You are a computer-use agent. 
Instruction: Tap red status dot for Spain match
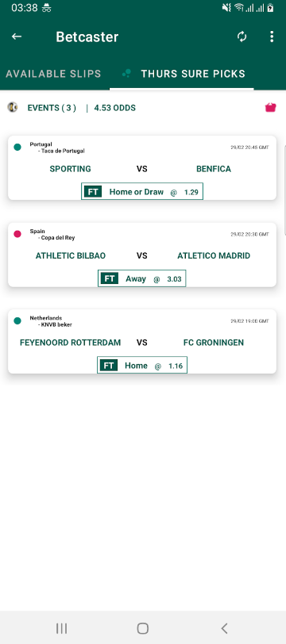[x=17, y=234]
